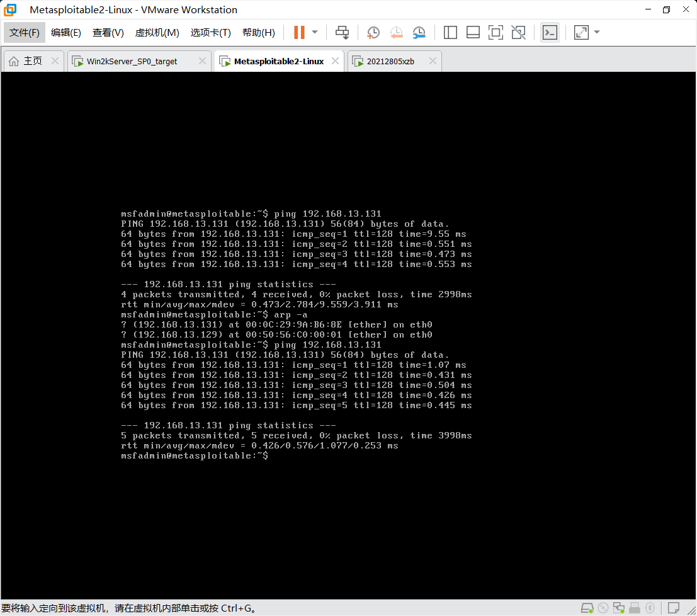The image size is (697, 616).
Task: Click the final msfadmin@metasploitable:~$ prompt line
Action: coord(195,456)
